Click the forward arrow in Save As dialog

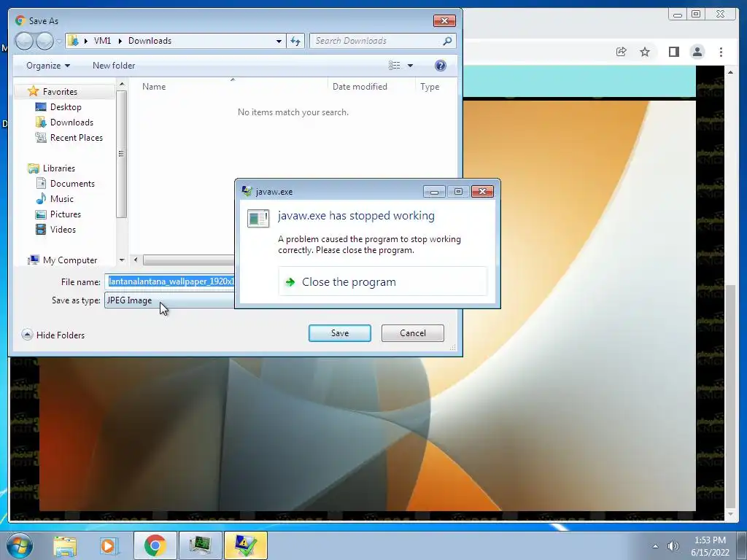(x=44, y=41)
